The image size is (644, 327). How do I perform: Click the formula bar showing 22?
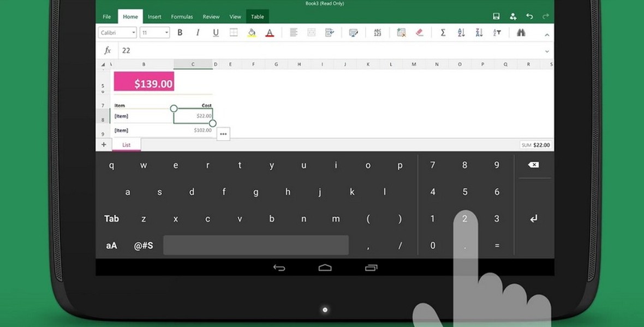327,51
